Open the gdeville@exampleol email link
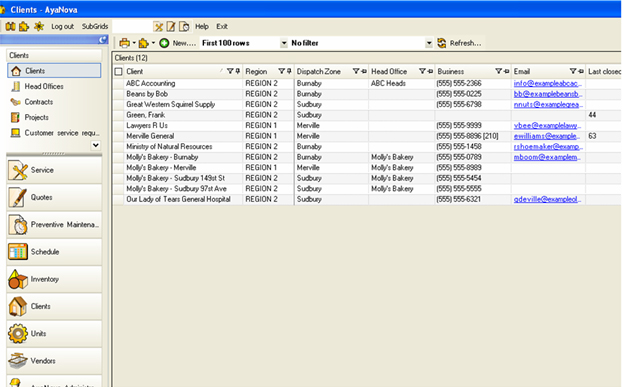622x387 pixels. [547, 199]
